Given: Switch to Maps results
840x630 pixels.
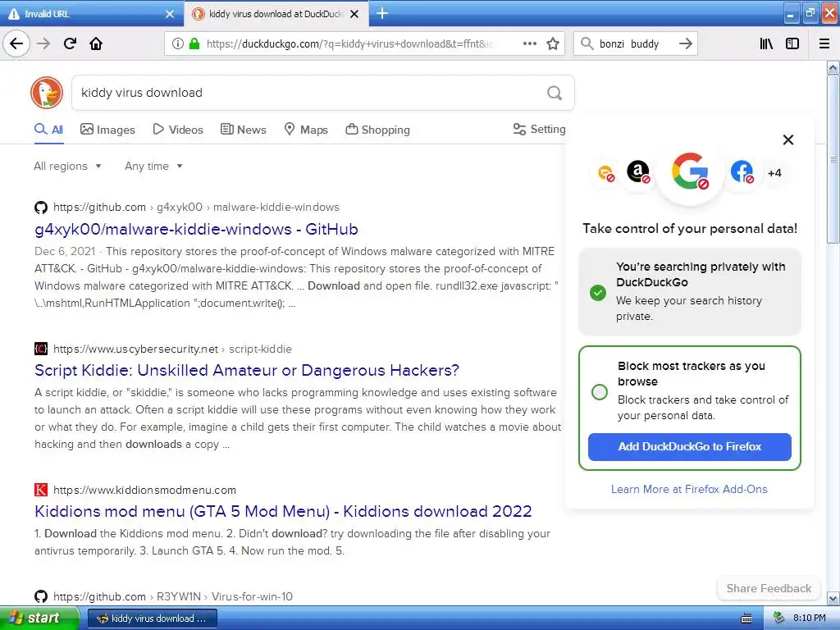Looking at the screenshot, I should tap(306, 130).
